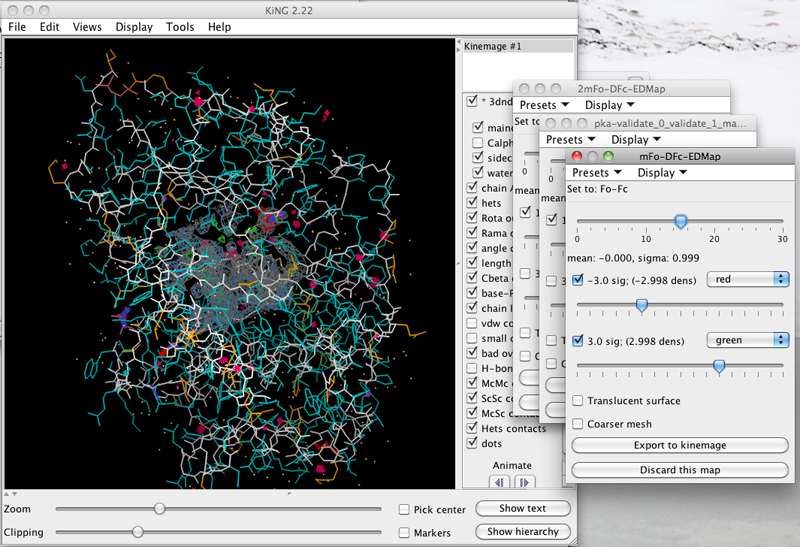Image resolution: width=800 pixels, height=547 pixels.
Task: Enable the Markers checkbox
Action: pos(404,533)
